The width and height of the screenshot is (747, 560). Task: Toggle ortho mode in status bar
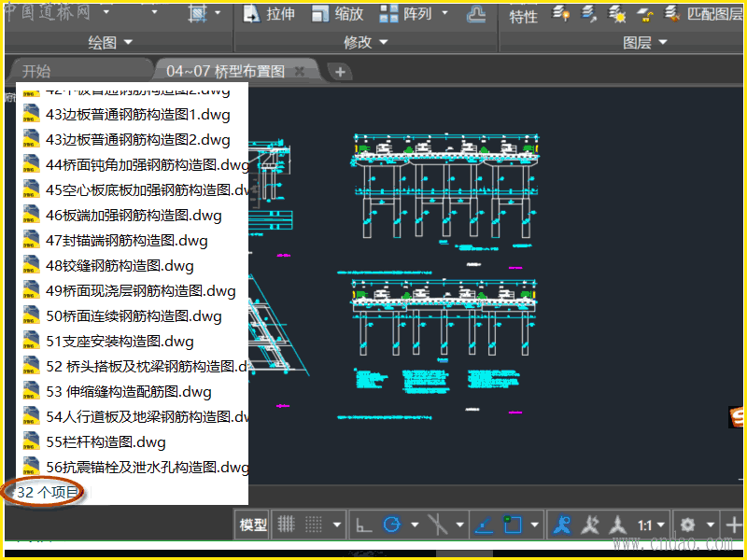(x=364, y=525)
